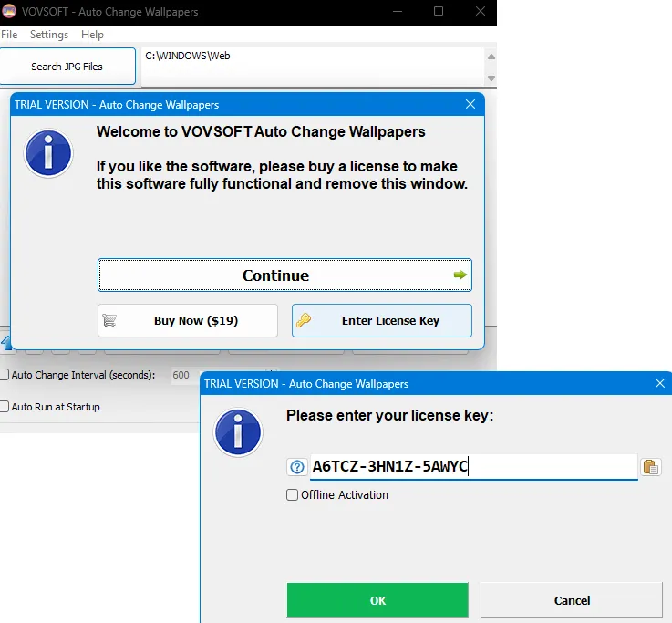Viewport: 672px width, 623px height.
Task: Click the green arrow on Continue button
Action: point(460,275)
